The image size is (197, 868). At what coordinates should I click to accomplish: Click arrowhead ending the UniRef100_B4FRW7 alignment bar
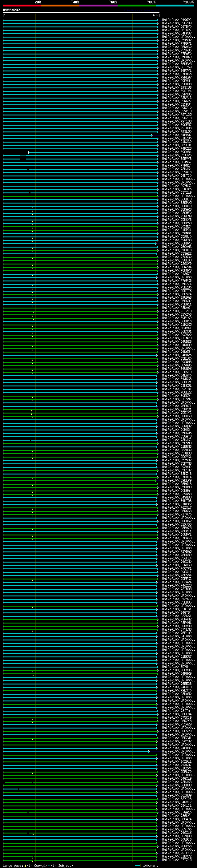(151, 135)
